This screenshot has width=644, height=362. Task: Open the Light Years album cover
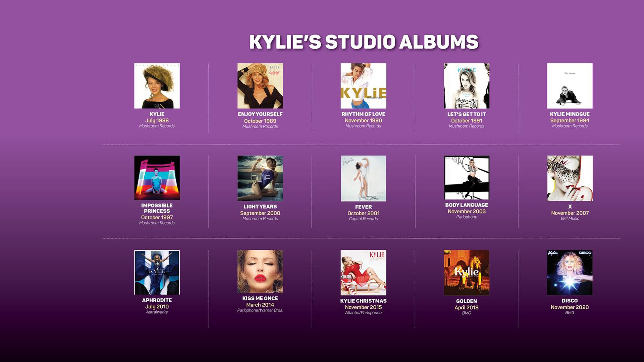tap(260, 178)
